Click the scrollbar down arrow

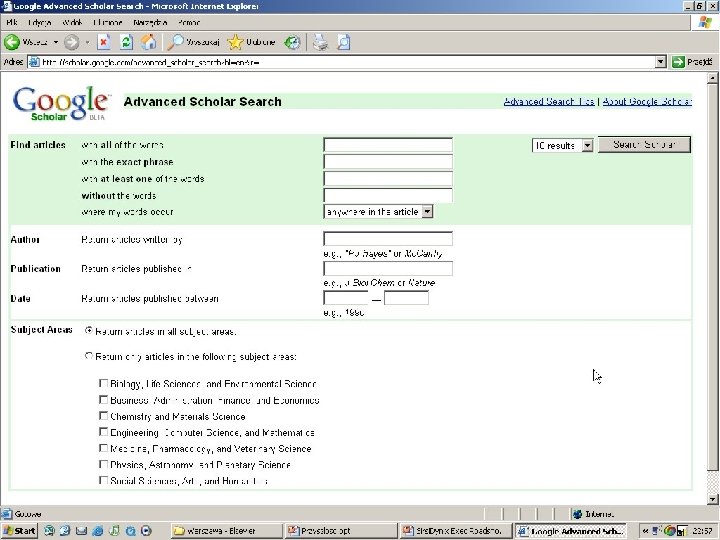coord(712,499)
